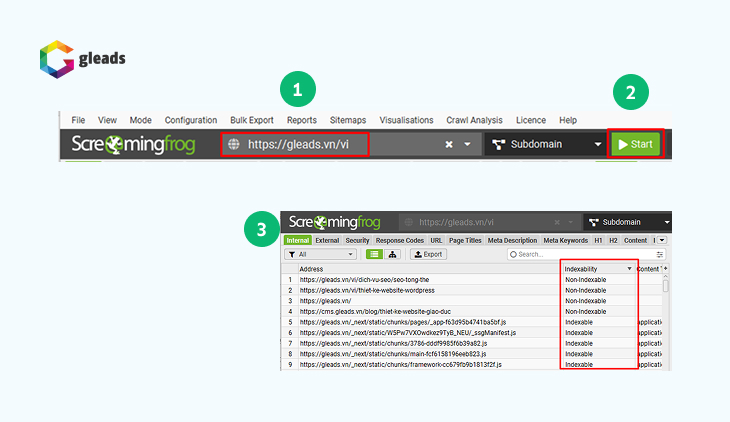Open Subdomain dropdown in lower results window
This screenshot has width=730, height=422.
click(x=627, y=222)
